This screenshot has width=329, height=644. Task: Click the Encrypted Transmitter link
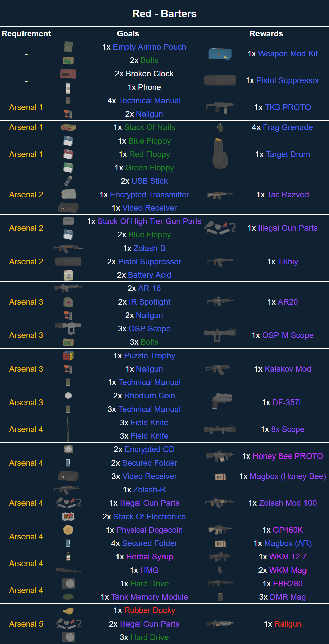[x=149, y=195]
